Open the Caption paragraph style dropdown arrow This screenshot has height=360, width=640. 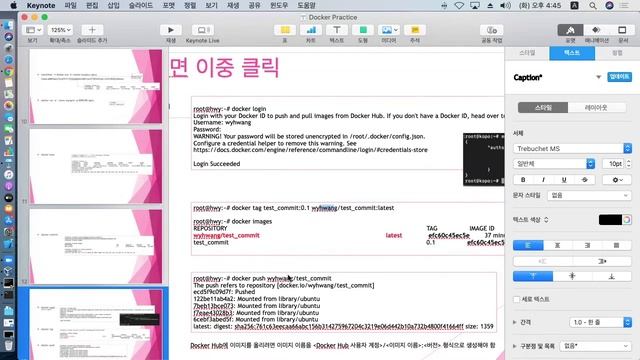598,77
